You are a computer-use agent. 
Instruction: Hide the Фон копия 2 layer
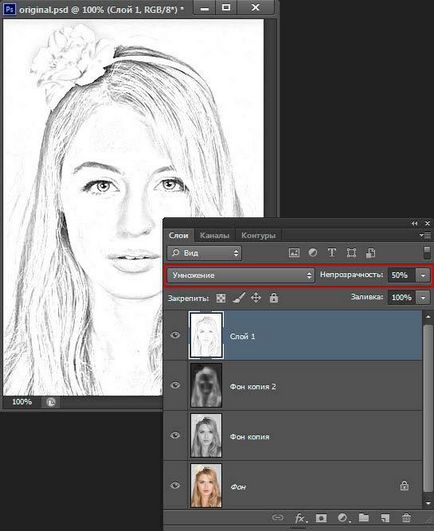point(175,385)
